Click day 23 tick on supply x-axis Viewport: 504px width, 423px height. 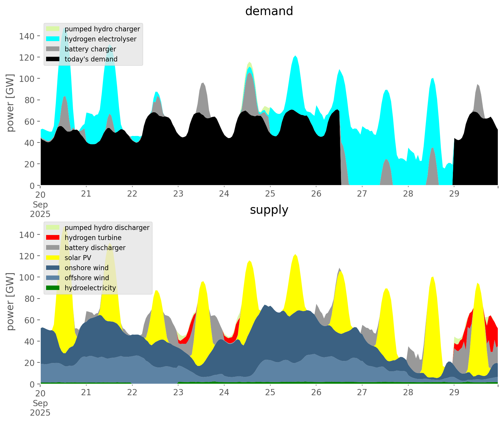point(178,393)
